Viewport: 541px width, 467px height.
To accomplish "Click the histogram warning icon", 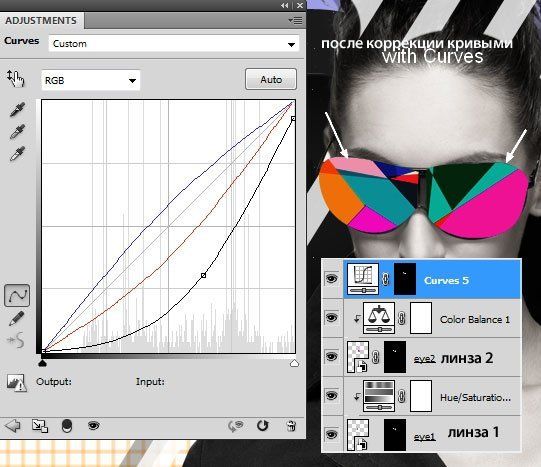I will pos(16,382).
